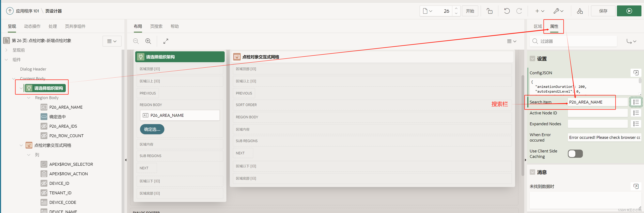Collapse the 点检对象交互式网格 tree node
Screen dimensions: 644x213
pyautogui.click(x=21, y=145)
